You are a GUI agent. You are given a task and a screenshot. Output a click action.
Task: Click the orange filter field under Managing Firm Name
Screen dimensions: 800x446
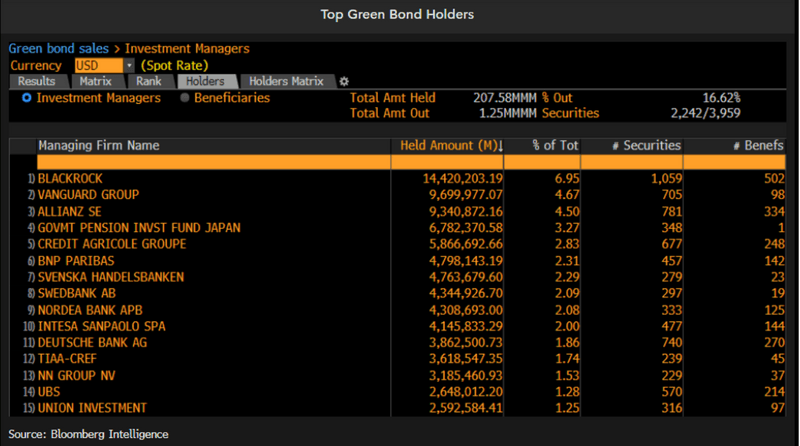click(x=214, y=162)
